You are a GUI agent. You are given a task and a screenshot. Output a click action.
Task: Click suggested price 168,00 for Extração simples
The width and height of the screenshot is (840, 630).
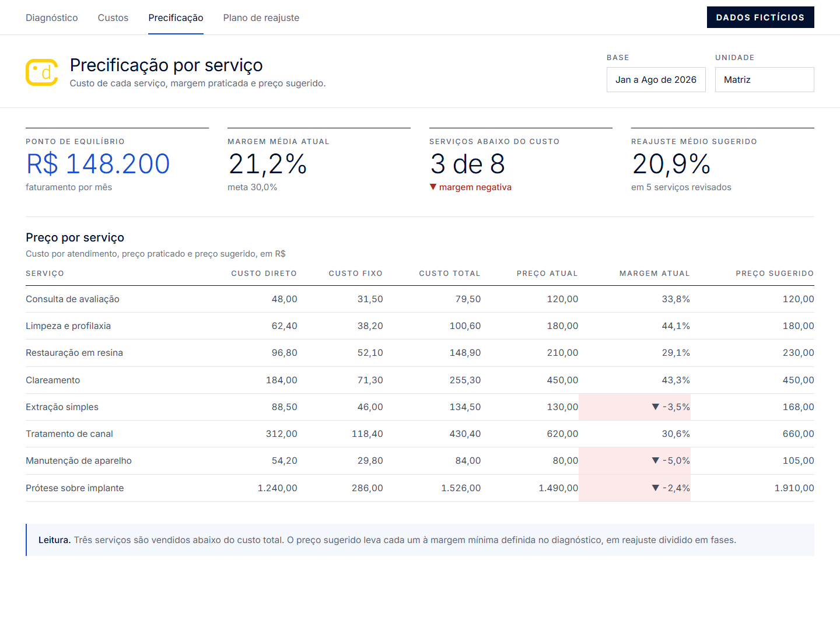click(x=799, y=407)
